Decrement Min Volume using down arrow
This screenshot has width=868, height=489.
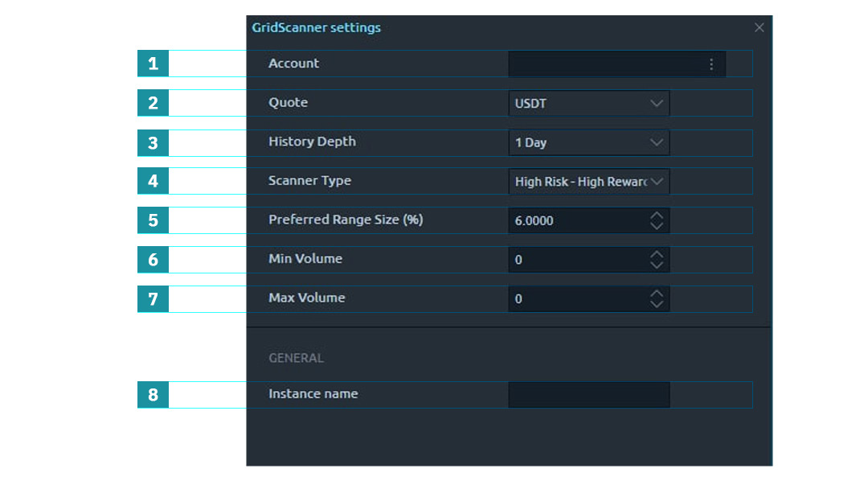pos(657,265)
